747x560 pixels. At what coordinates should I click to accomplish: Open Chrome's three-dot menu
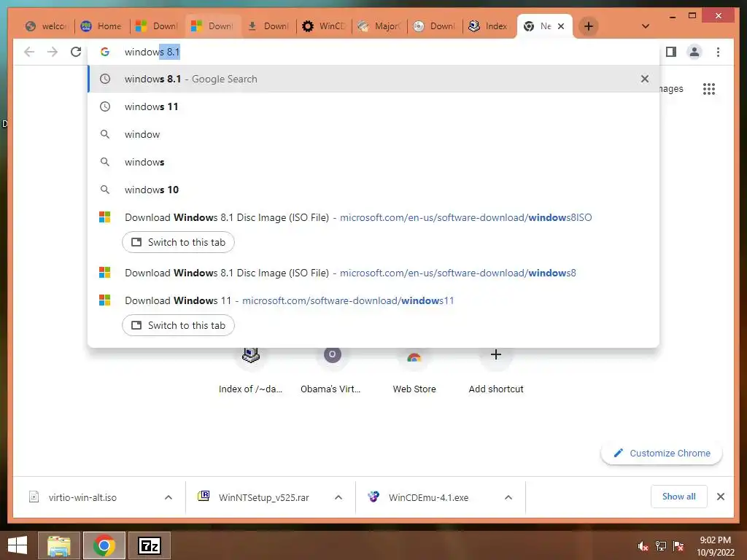pos(718,52)
